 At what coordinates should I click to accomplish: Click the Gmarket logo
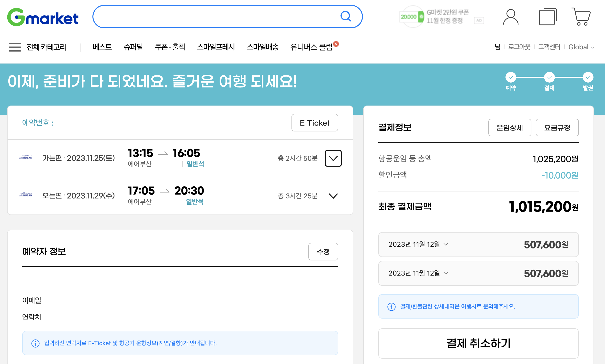tap(43, 17)
